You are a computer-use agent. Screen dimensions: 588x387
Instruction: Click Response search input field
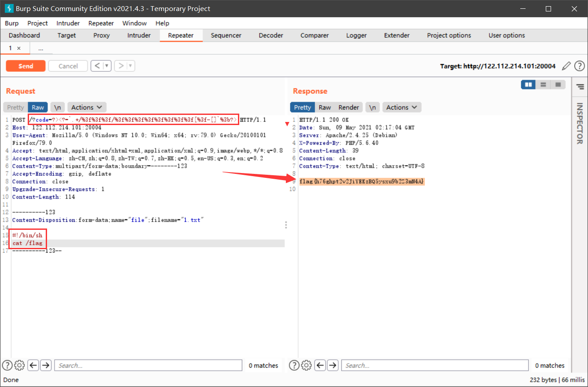[435, 365]
